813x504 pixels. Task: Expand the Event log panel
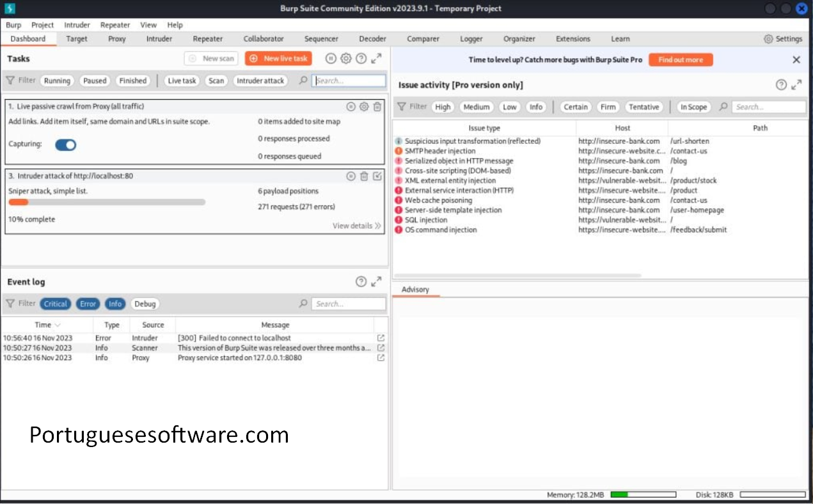[376, 281]
